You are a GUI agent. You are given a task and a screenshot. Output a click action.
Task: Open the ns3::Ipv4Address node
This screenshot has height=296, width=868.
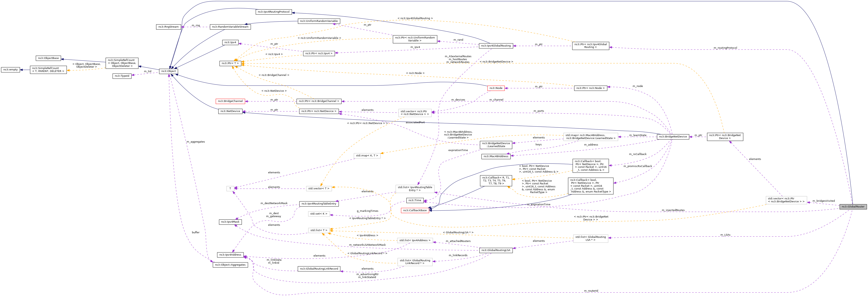(230, 255)
